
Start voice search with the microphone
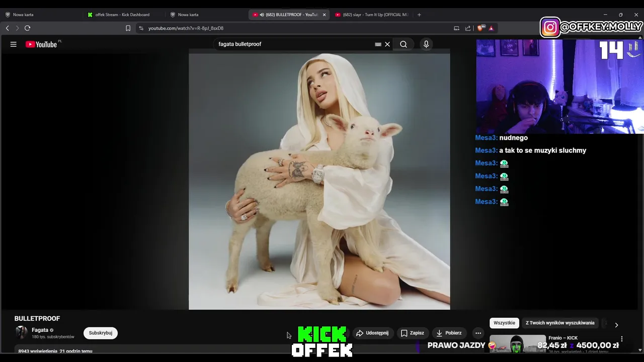(426, 44)
